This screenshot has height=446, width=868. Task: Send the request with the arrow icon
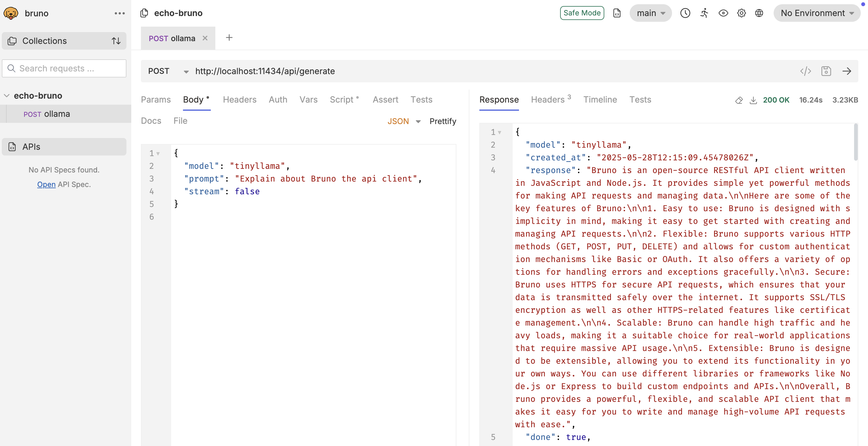[847, 71]
